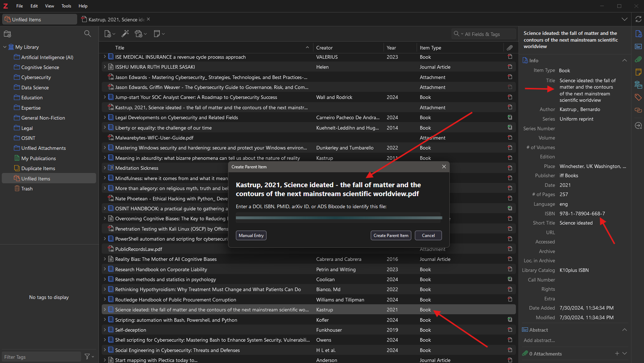The width and height of the screenshot is (644, 363).
Task: Collapse the My Library tree
Action: click(5, 47)
